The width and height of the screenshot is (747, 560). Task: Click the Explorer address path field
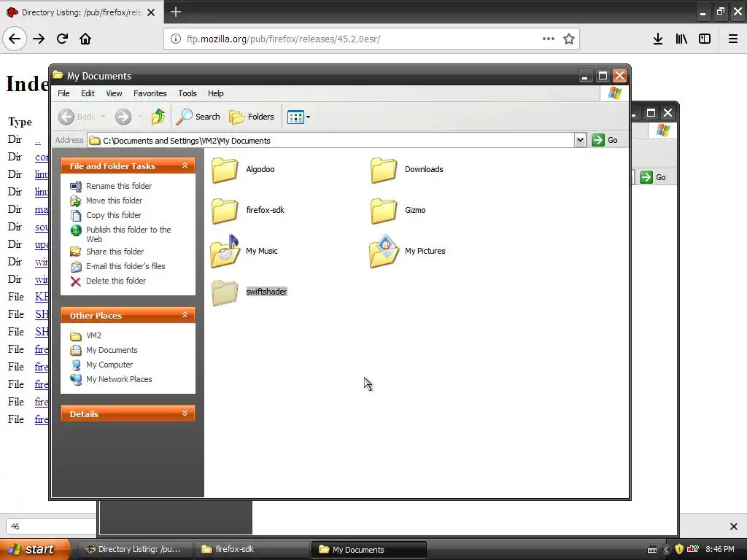point(330,141)
